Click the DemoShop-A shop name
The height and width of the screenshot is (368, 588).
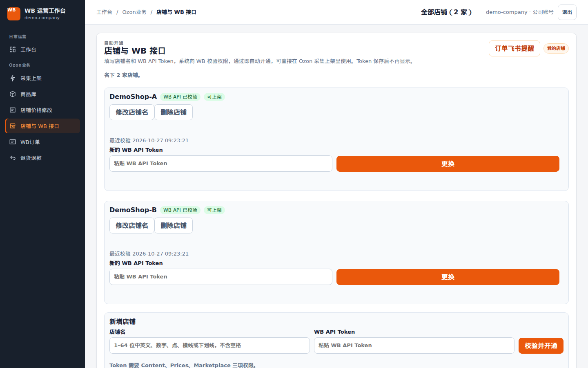point(133,97)
